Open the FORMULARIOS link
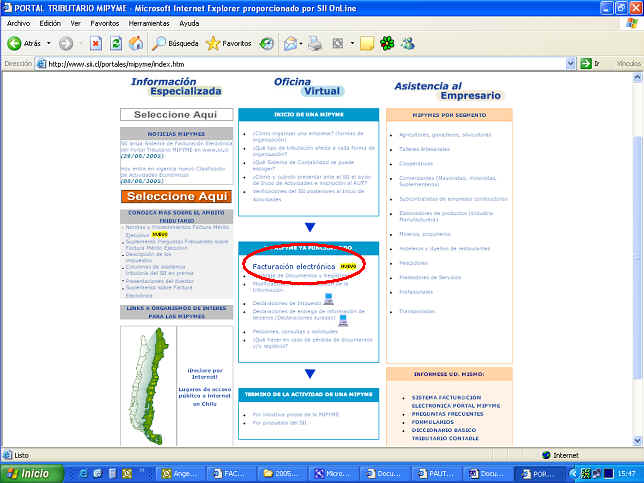The width and height of the screenshot is (644, 483). 433,422
